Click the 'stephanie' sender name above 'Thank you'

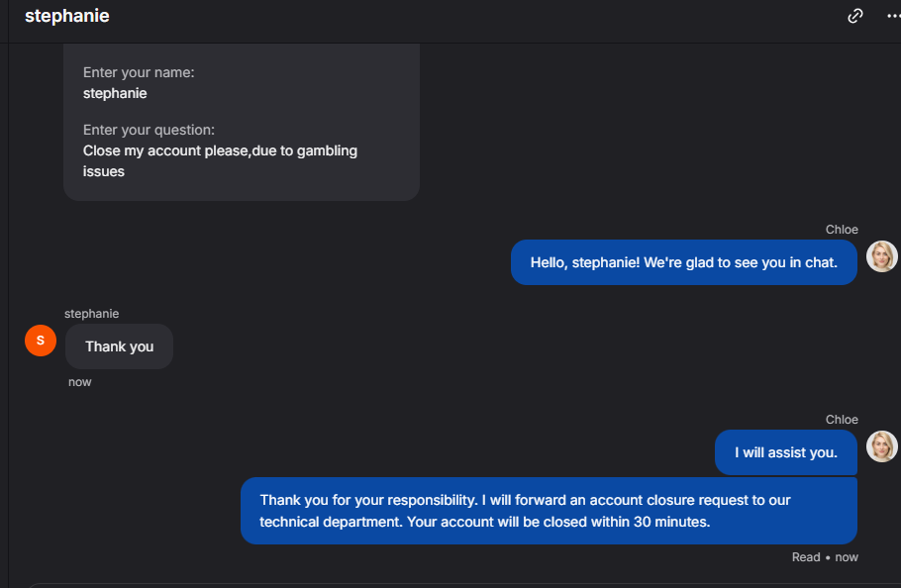91,314
